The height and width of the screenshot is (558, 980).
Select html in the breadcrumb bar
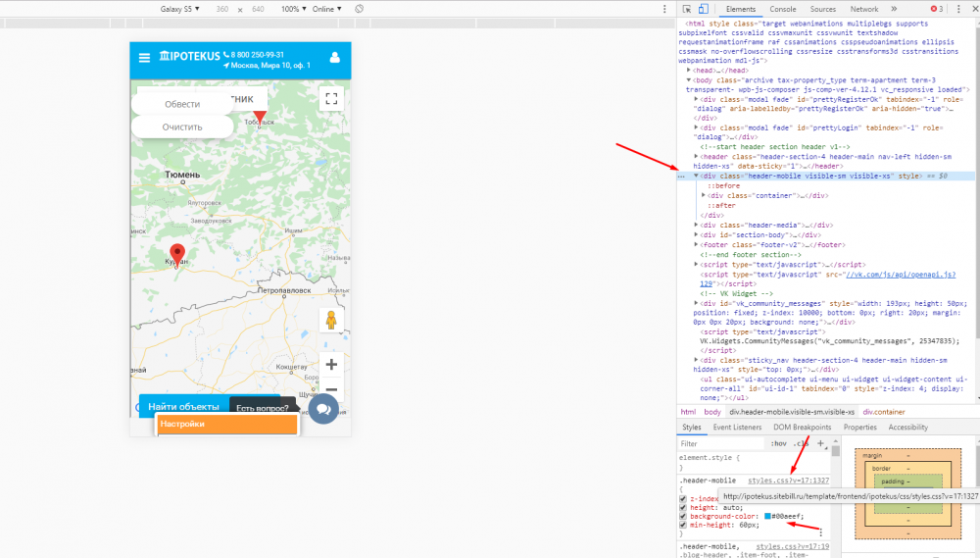[x=688, y=412]
